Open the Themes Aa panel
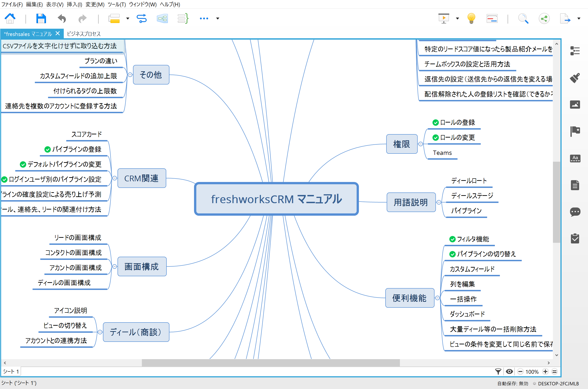 click(x=575, y=158)
